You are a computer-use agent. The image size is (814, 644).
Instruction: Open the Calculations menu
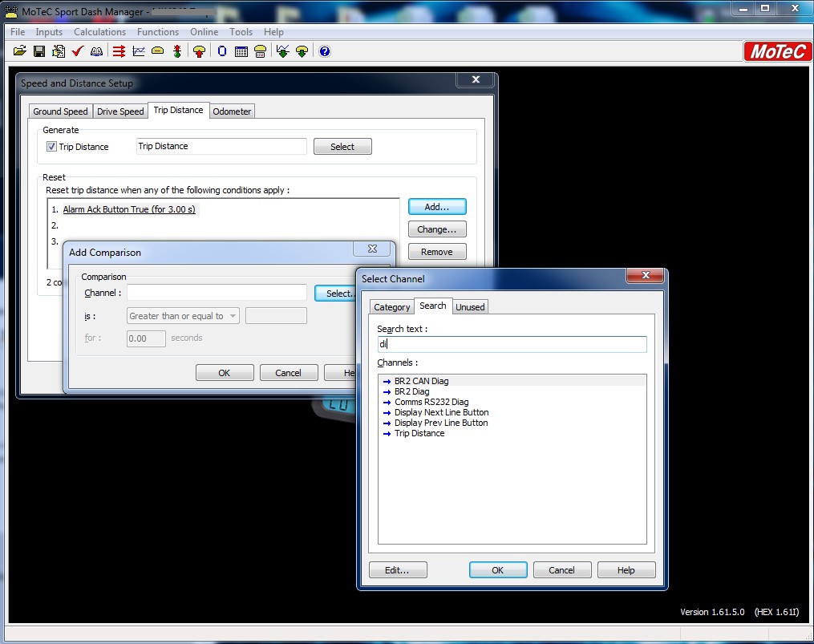[99, 32]
